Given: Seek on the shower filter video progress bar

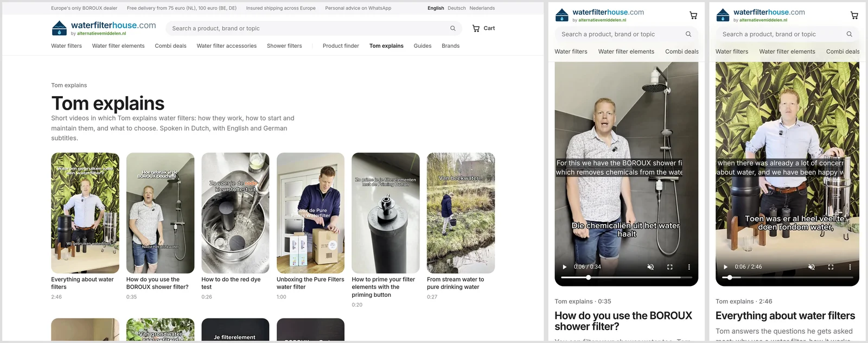Looking at the screenshot, I should tap(626, 277).
